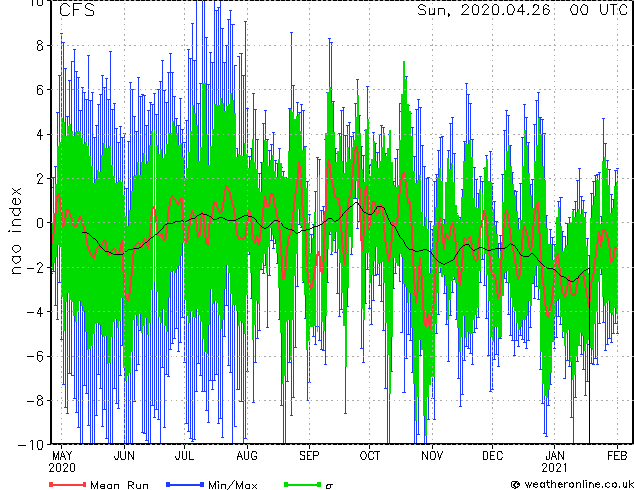Click the y-axis value 0
Viewport: 634px width, 490px height.
pyautogui.click(x=40, y=223)
